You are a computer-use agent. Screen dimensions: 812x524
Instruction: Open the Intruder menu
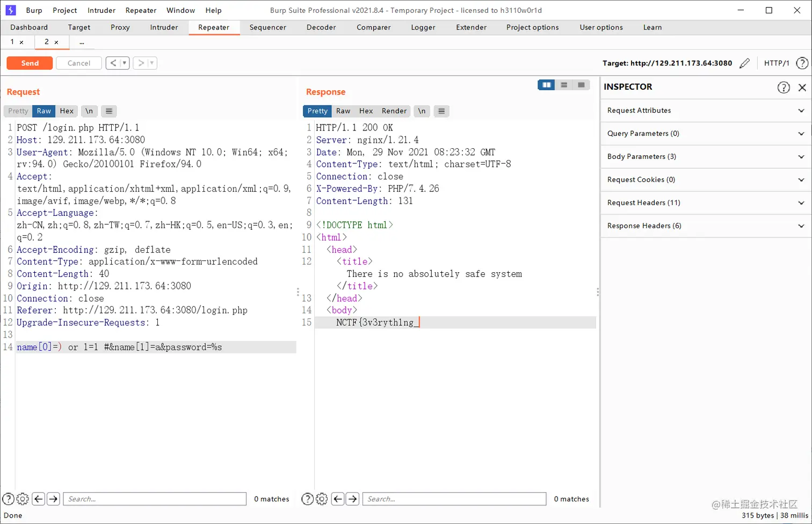tap(102, 10)
